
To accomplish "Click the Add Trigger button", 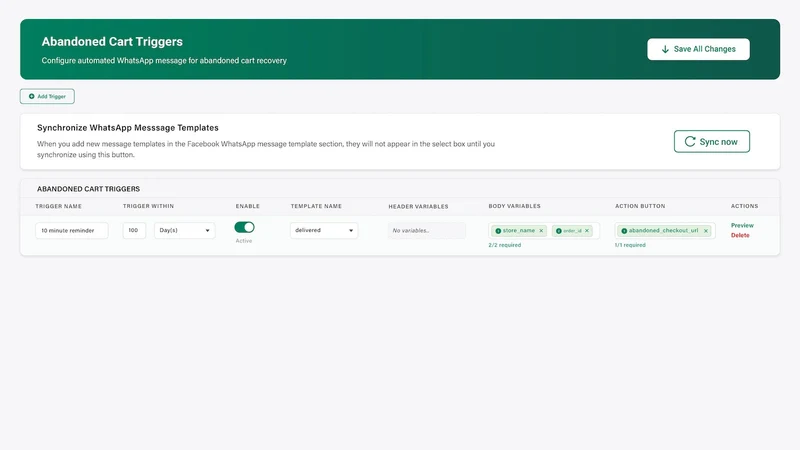I will tap(47, 96).
